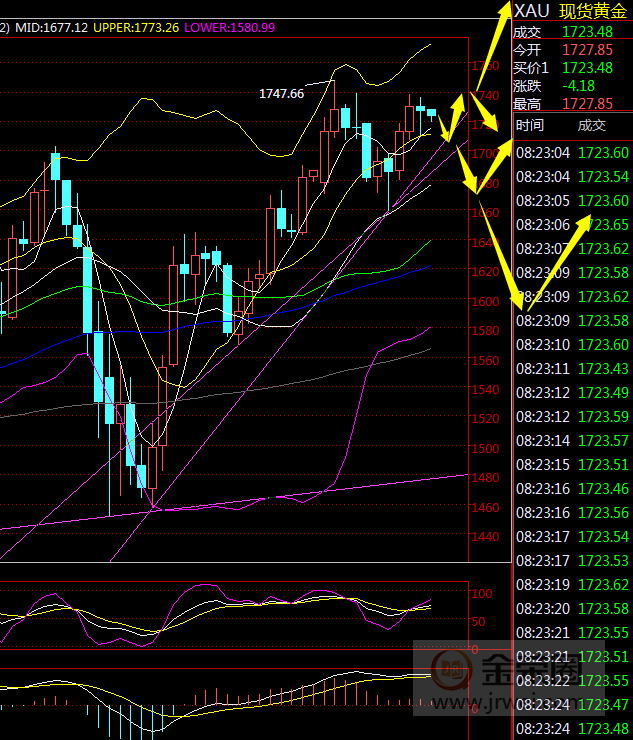Select the 最高 1727.85 quote row
633x740 pixels.
coord(570,103)
